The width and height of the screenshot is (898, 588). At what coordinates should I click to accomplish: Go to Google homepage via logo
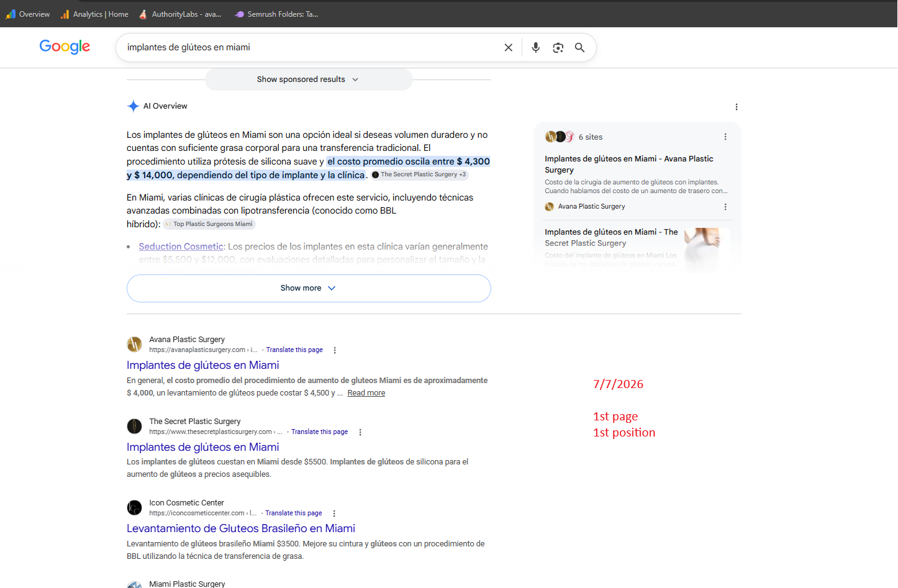click(x=65, y=47)
